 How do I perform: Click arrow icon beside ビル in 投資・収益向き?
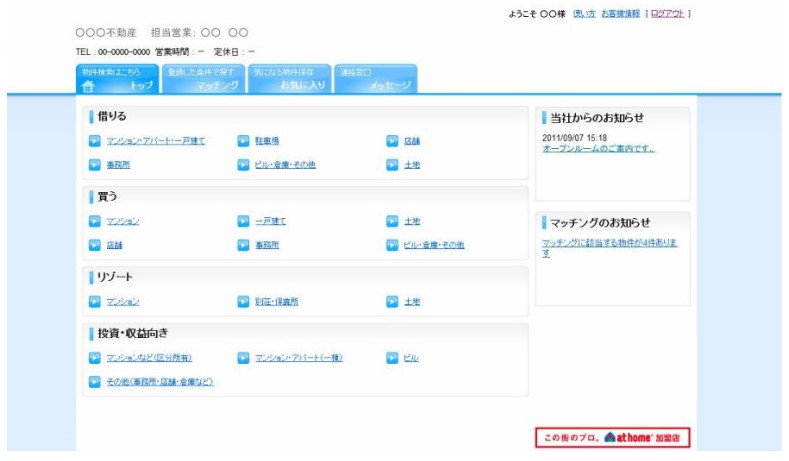pos(392,358)
